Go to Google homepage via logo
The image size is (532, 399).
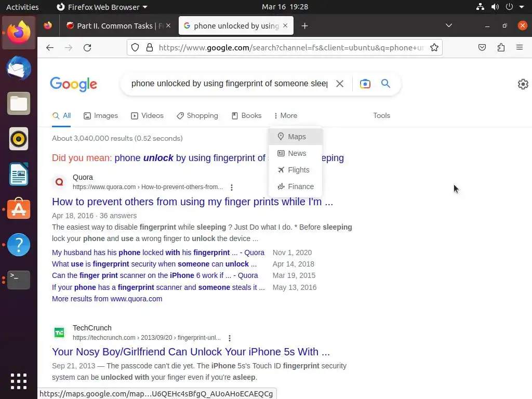click(74, 84)
